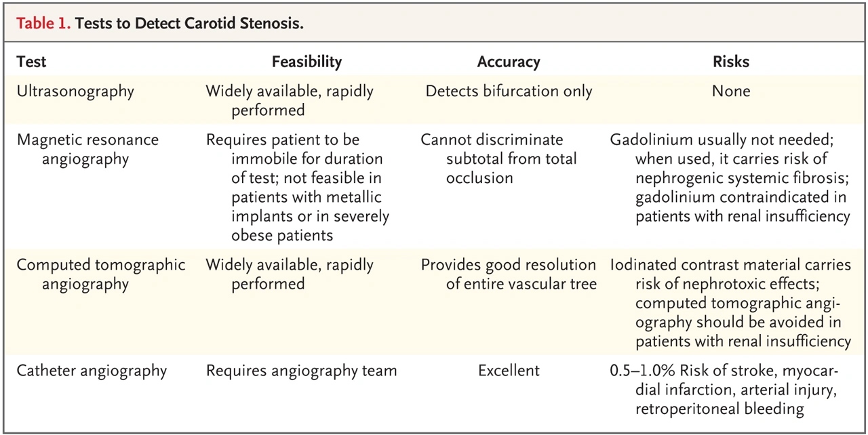Select 'Computed tomographic angiography' row label
Screen dimensions: 868x435
pyautogui.click(x=101, y=274)
